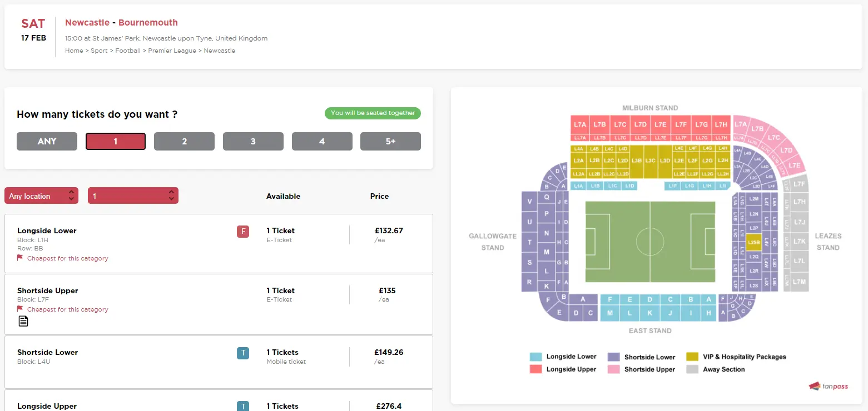The height and width of the screenshot is (411, 868).
Task: Click the You will be seated together badge
Action: pos(373,113)
